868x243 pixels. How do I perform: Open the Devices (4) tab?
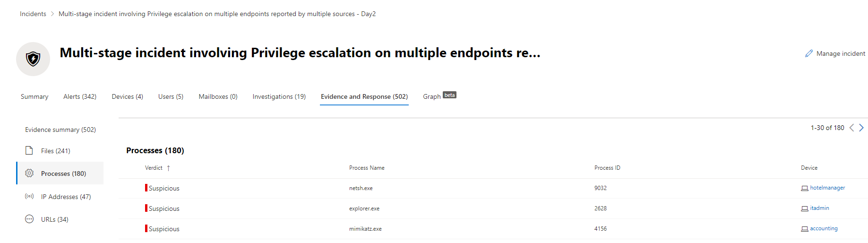tap(127, 96)
